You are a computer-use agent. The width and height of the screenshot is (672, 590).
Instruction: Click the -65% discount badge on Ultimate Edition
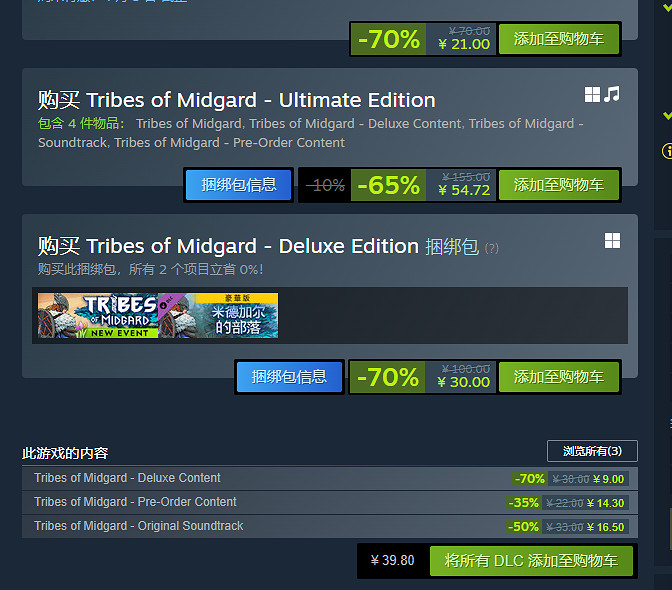click(388, 185)
